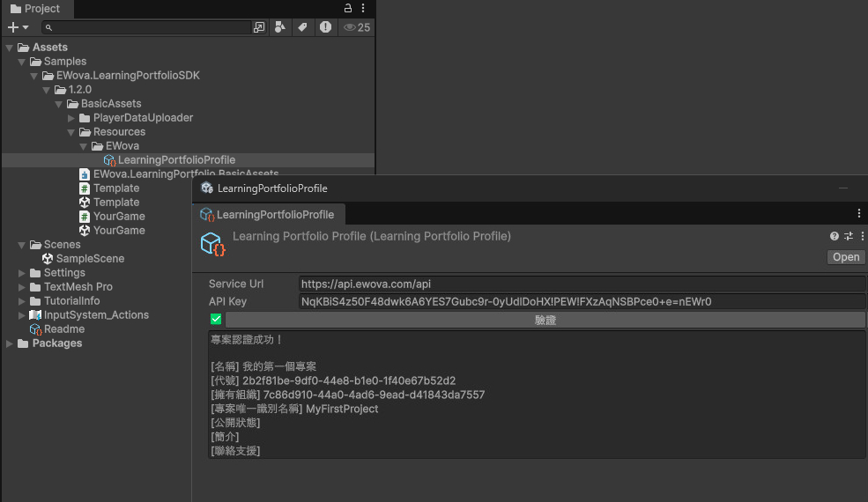868x502 pixels.
Task: Click the large profile asset header icon
Action: tap(212, 244)
